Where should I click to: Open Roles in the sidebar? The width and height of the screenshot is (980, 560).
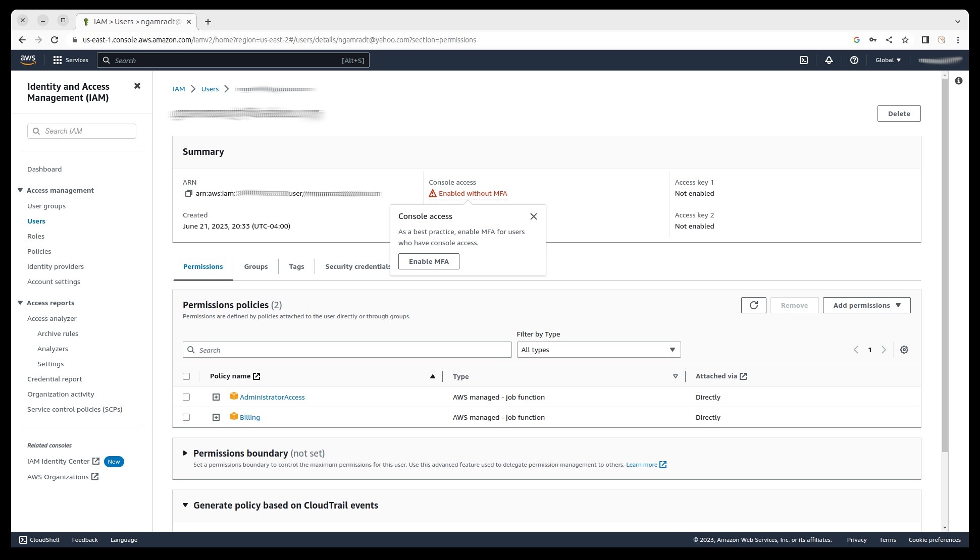[36, 236]
